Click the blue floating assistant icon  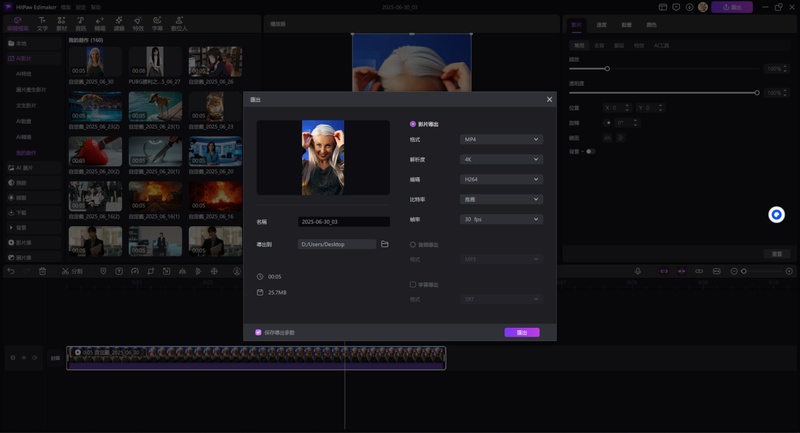(x=776, y=215)
